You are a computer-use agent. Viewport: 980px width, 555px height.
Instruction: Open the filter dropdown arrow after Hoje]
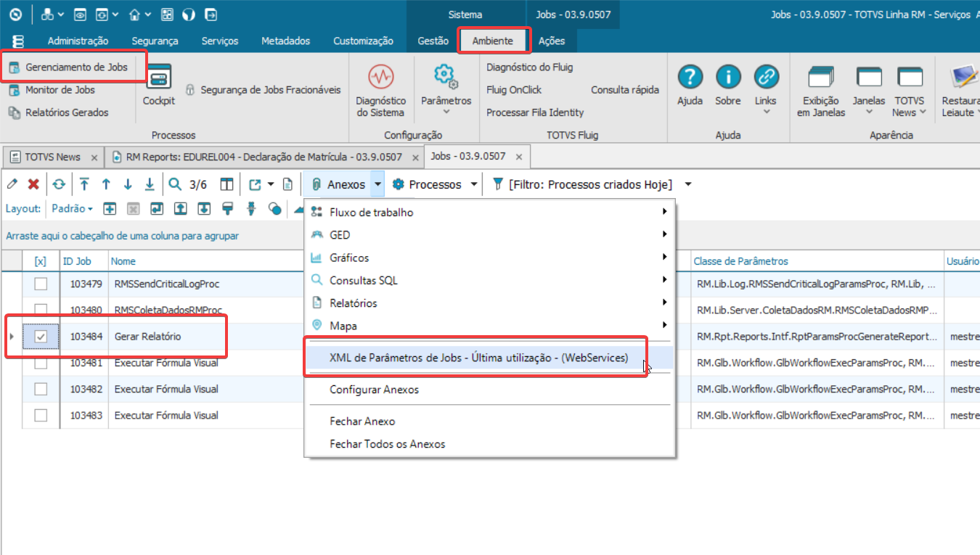click(688, 184)
